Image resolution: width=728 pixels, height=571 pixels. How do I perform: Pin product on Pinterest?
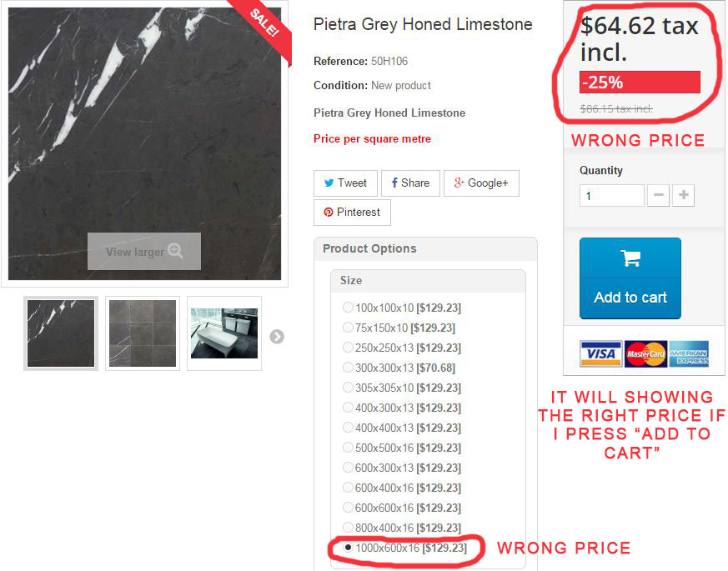[352, 213]
